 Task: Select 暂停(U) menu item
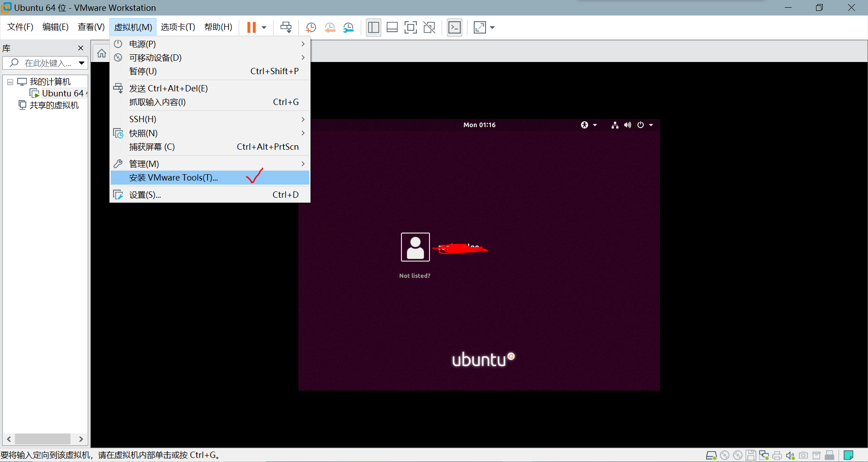pyautogui.click(x=210, y=71)
